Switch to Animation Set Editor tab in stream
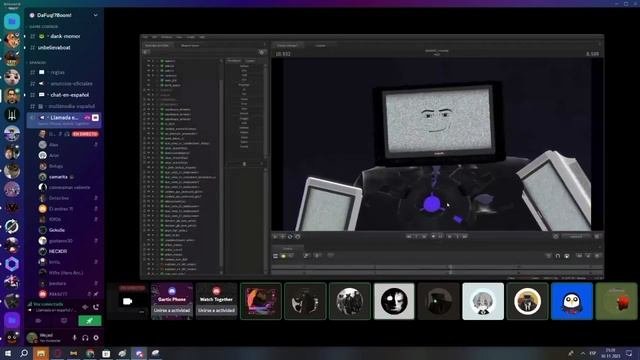 (x=157, y=45)
